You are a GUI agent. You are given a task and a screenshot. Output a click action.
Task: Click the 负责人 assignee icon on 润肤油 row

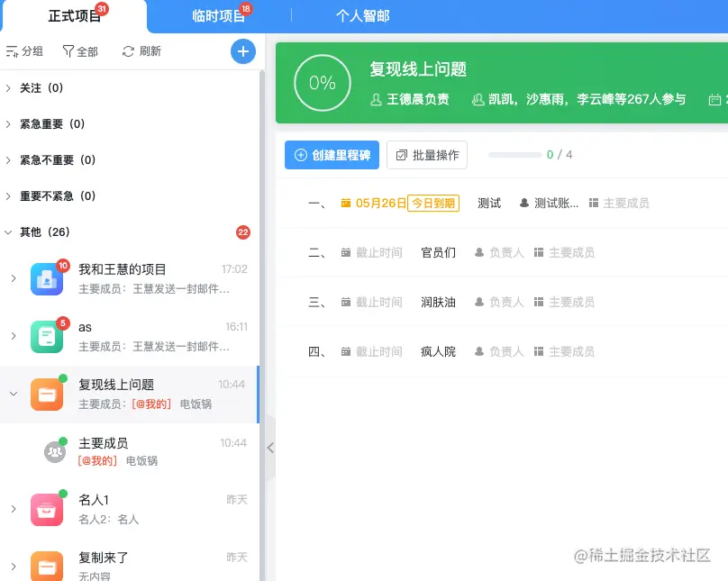tap(481, 302)
